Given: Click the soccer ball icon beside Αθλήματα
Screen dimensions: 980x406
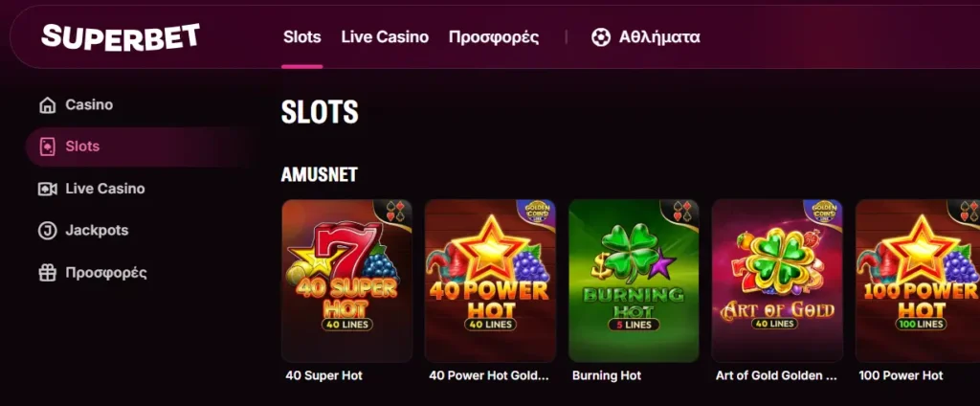Looking at the screenshot, I should click(x=601, y=37).
